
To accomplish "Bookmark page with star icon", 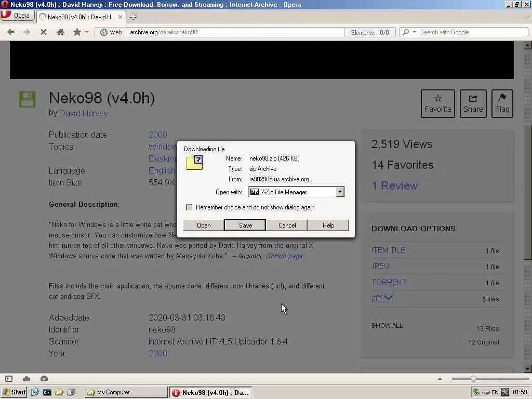I will (77, 32).
